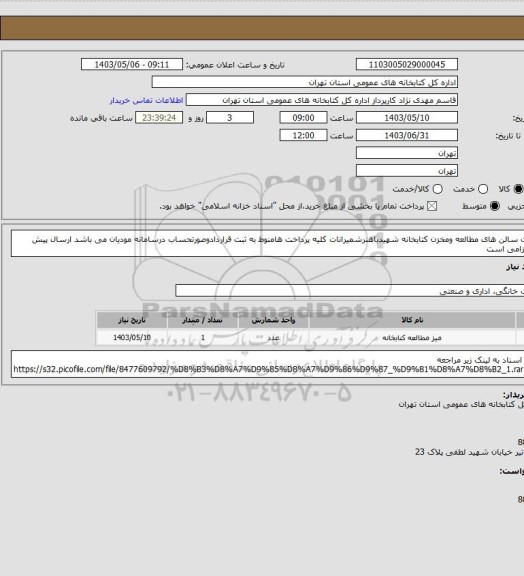
Task: Click the second تهران city field
Action: 407,170
